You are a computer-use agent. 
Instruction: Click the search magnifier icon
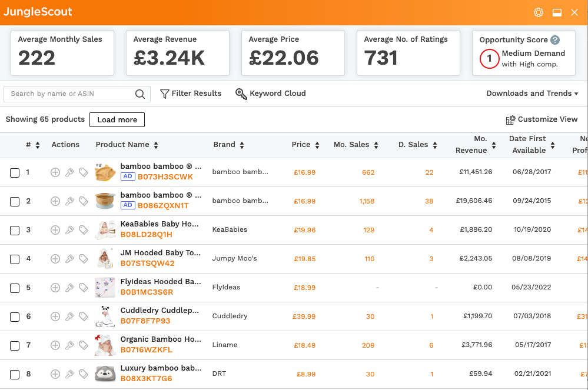coord(140,94)
